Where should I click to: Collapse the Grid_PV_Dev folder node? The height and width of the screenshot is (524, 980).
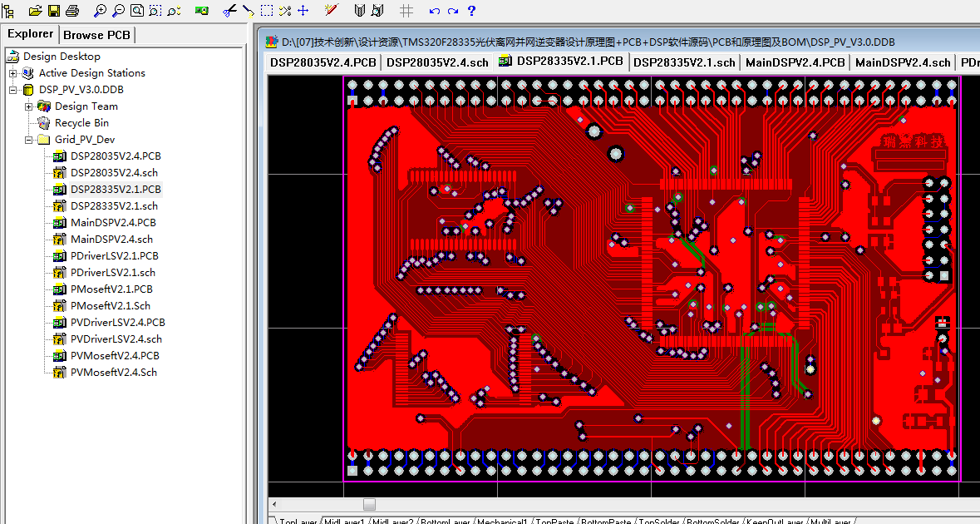pyautogui.click(x=29, y=140)
